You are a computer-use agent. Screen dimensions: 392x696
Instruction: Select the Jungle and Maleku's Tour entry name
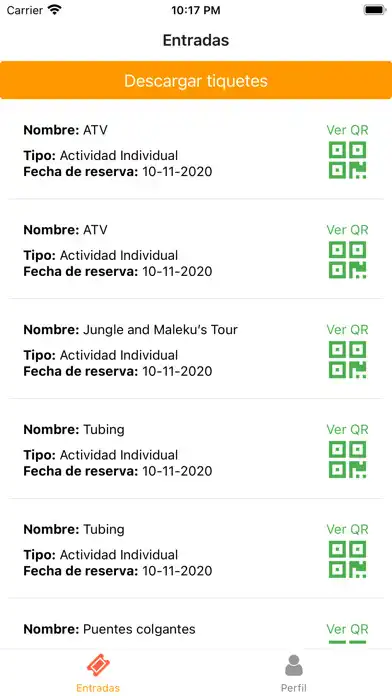click(160, 330)
